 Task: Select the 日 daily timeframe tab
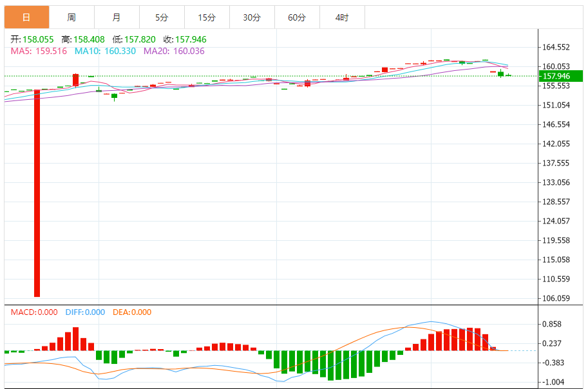26,17
